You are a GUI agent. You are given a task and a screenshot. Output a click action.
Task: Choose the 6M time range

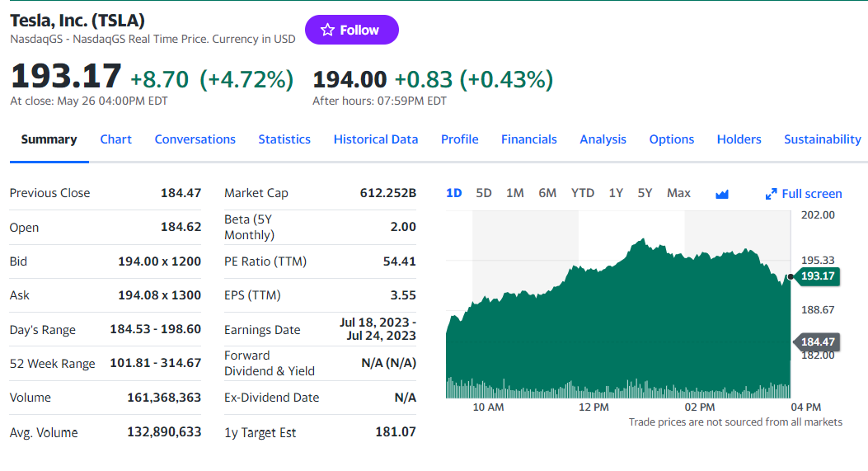(547, 193)
